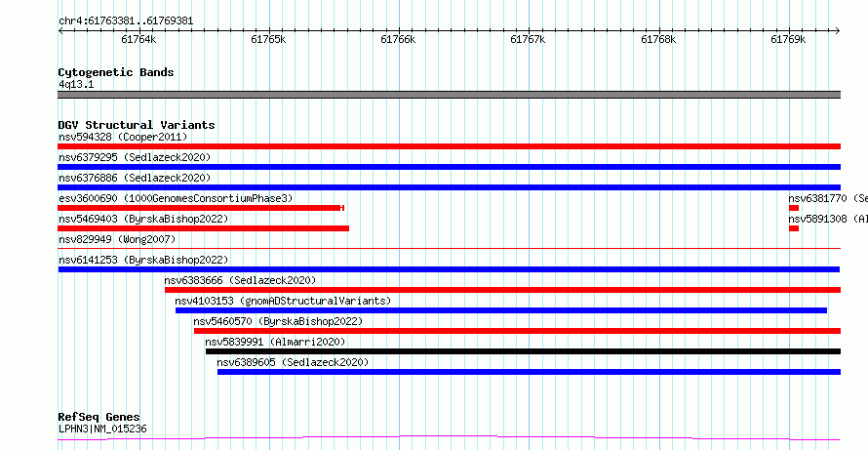Screen dimensions: 868x450
Task: Open the nsv6141253 (ByrskaBishop2022) label
Action: 143,260
